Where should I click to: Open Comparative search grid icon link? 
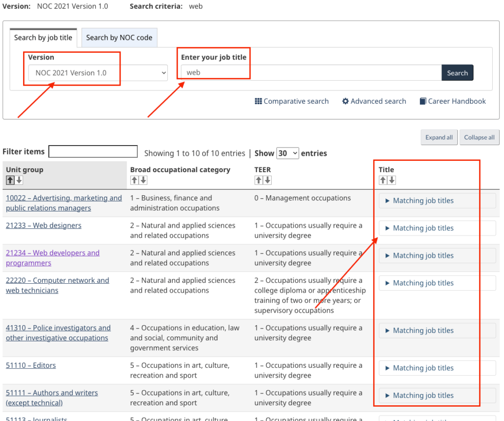point(291,101)
